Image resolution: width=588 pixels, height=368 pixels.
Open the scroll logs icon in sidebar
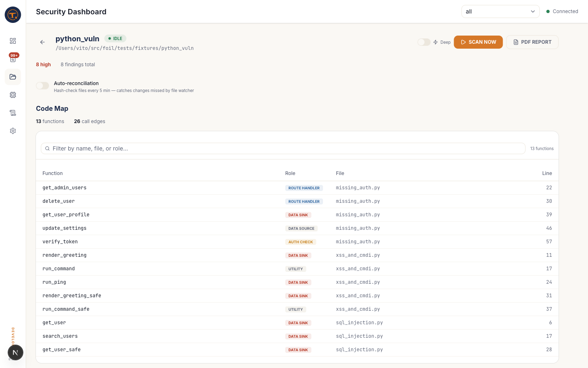[13, 113]
